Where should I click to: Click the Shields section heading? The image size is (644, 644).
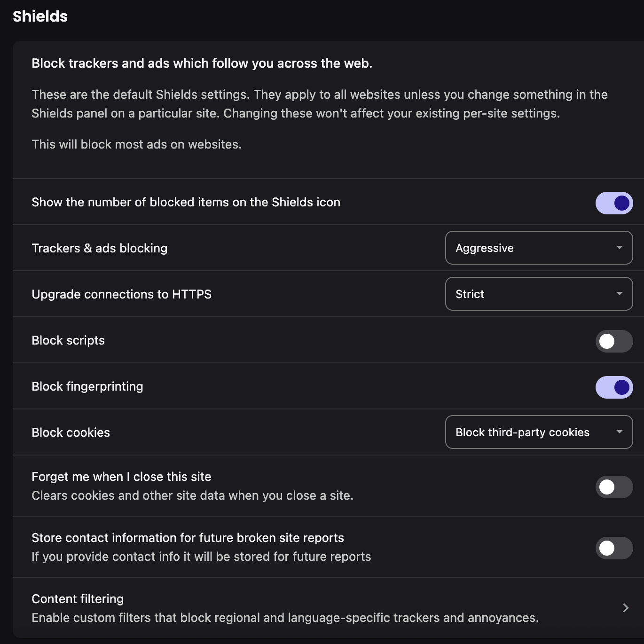40,16
